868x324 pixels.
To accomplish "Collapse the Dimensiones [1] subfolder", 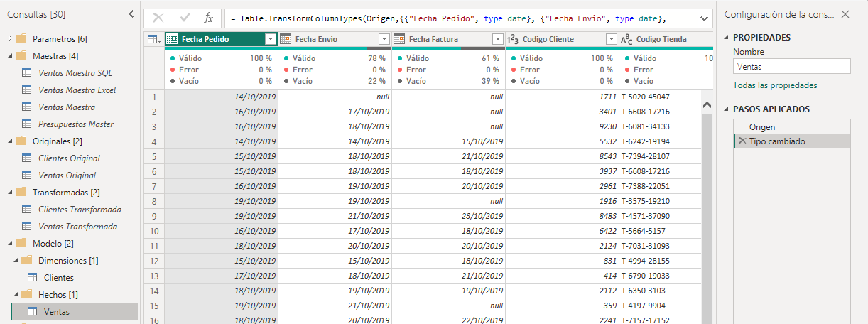I will pos(16,260).
